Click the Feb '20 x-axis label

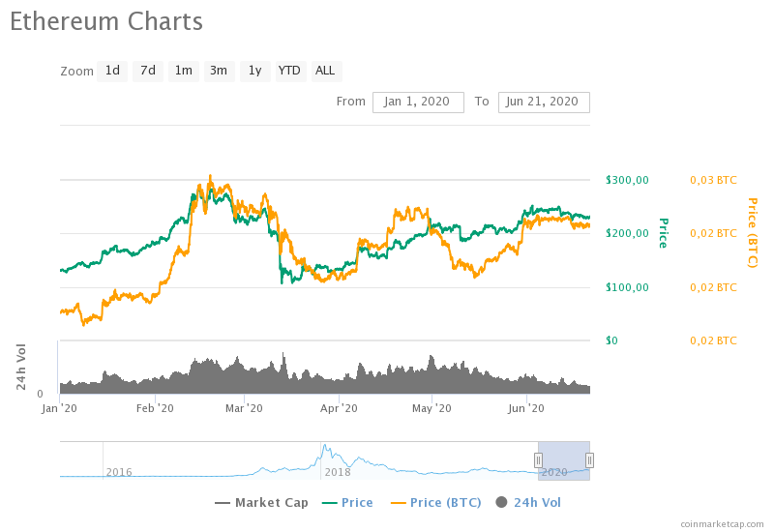tap(155, 408)
